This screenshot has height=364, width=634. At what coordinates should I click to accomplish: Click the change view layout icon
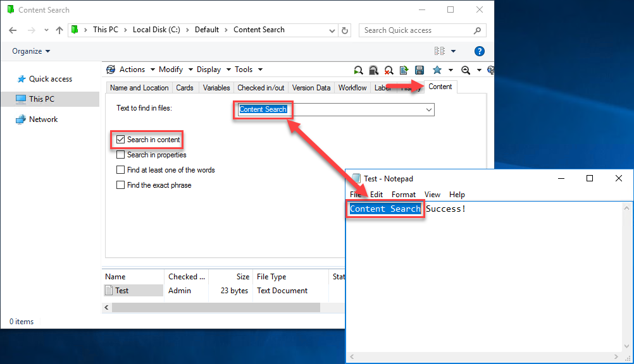(x=440, y=51)
